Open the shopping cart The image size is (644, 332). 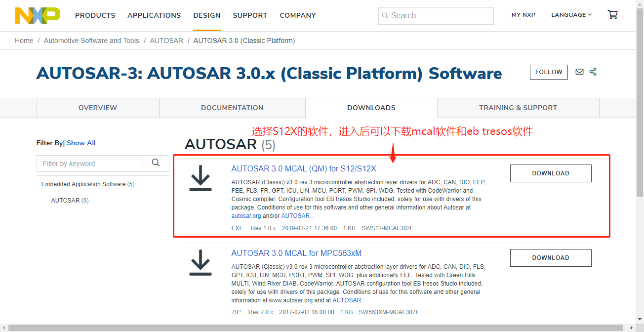pos(612,14)
